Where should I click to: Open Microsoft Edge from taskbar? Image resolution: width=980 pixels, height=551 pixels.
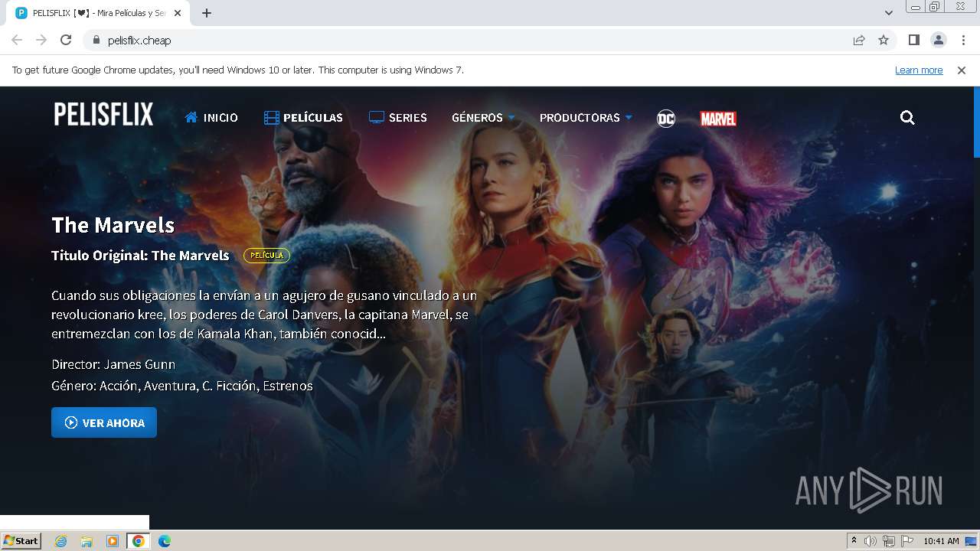tap(165, 541)
